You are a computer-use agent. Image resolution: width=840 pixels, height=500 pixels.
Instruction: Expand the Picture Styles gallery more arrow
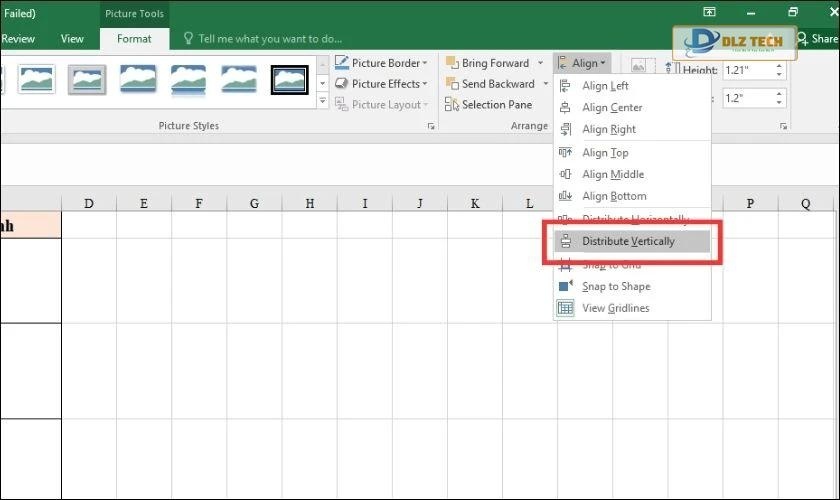tap(322, 101)
